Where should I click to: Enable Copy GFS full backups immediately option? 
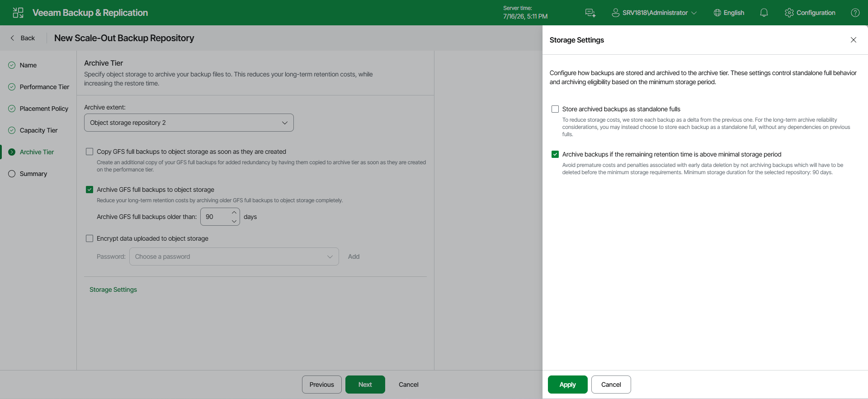point(90,152)
